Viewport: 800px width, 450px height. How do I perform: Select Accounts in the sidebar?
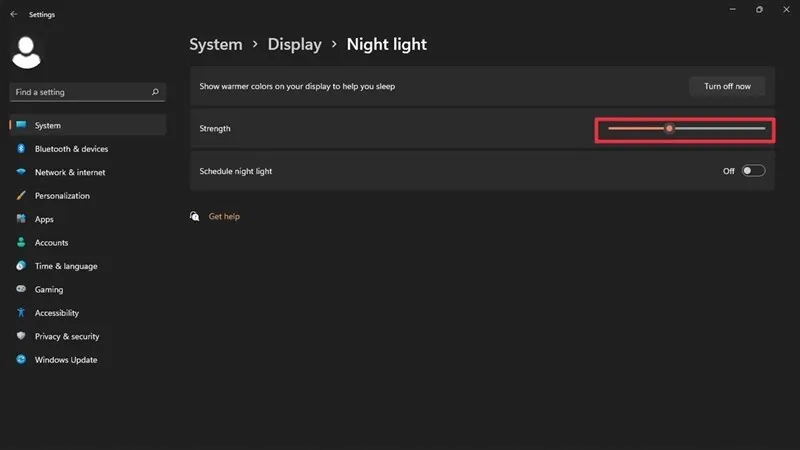point(88,242)
